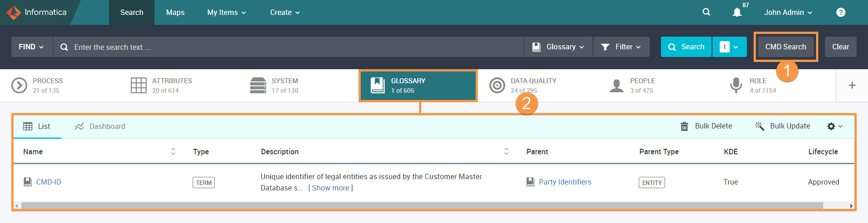
Task: Click the Type column header
Action: click(x=201, y=152)
